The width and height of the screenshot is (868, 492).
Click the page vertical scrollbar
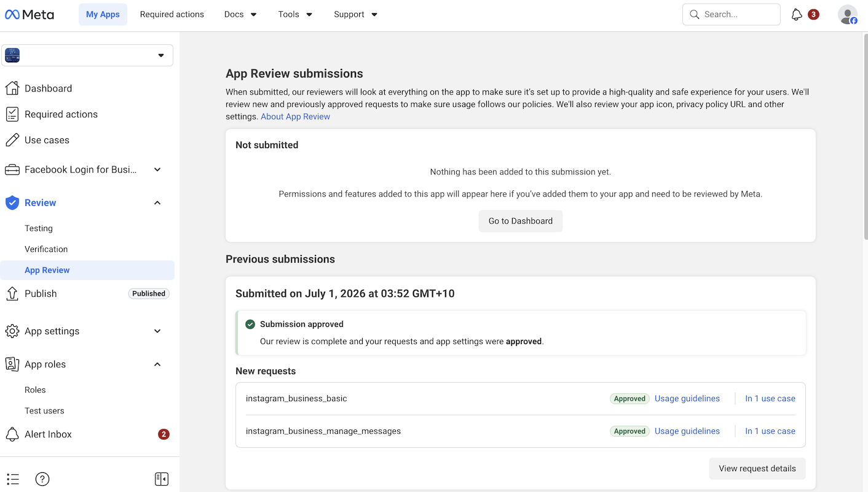coord(866,138)
